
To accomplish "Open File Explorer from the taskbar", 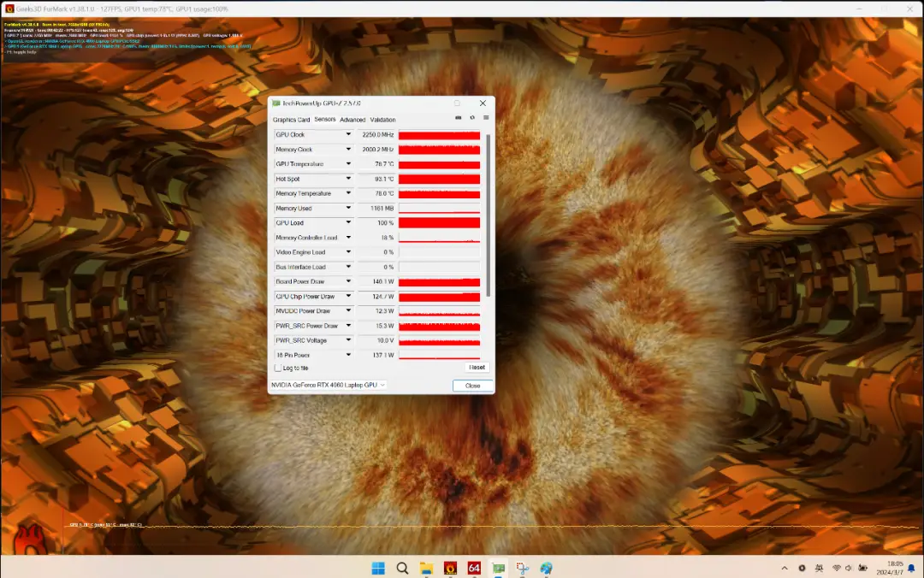I will [x=426, y=568].
